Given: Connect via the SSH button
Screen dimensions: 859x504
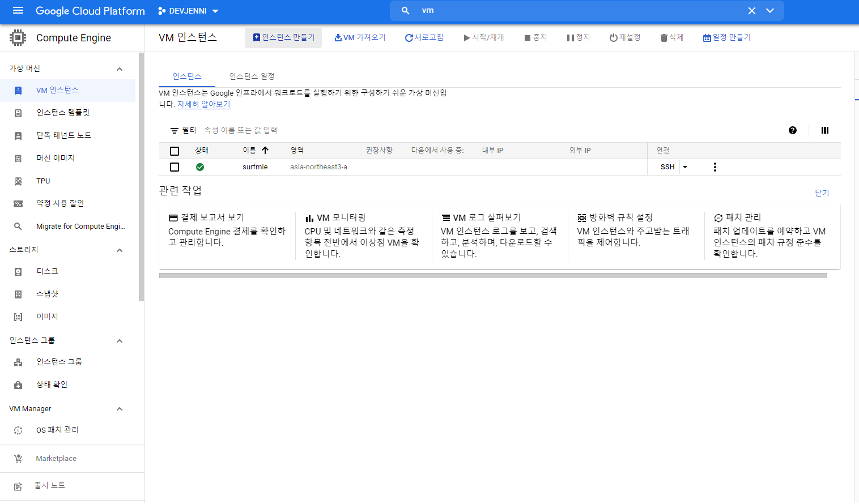Looking at the screenshot, I should coord(667,167).
